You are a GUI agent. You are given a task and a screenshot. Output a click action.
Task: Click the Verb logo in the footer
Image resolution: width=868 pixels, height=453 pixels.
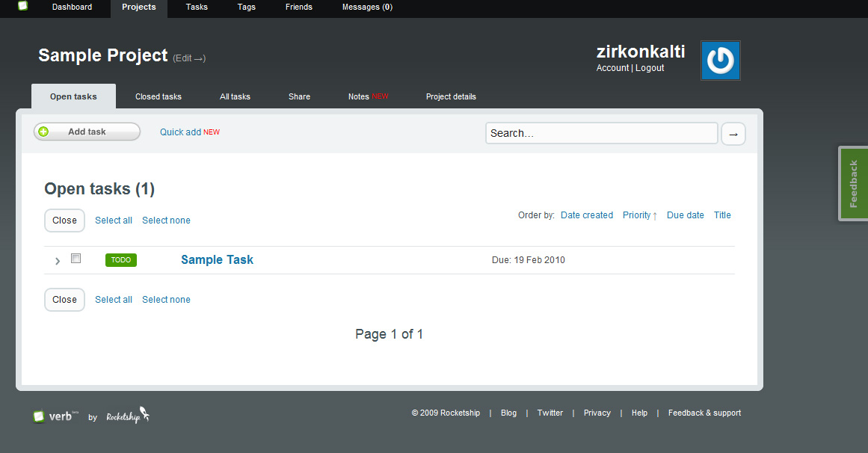pos(55,416)
